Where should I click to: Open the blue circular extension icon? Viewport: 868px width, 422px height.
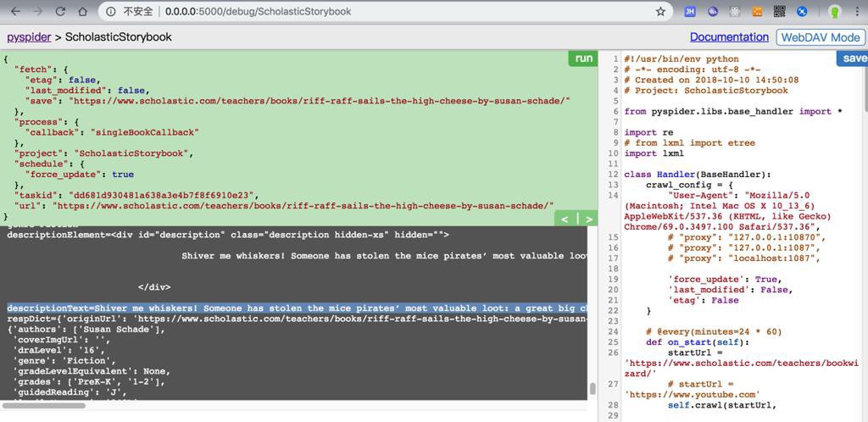point(802,11)
